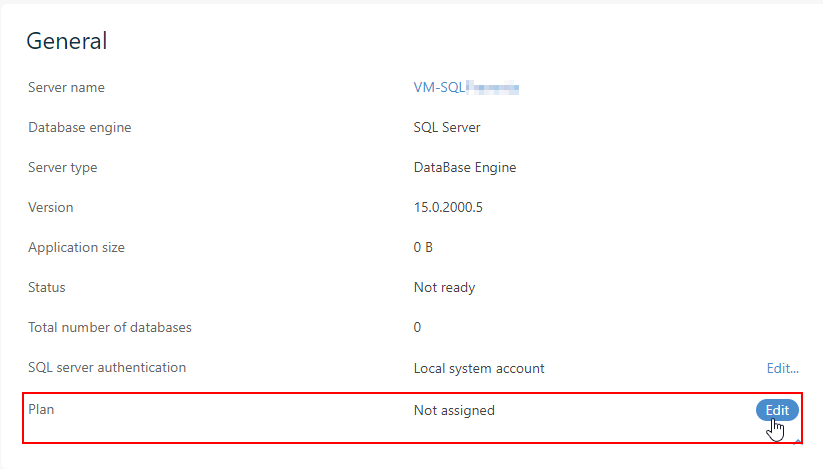Click the DataBase Engine value text

point(464,168)
